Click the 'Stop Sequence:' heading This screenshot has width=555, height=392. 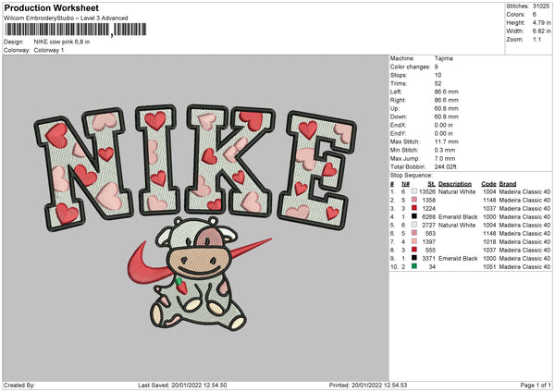412,176
